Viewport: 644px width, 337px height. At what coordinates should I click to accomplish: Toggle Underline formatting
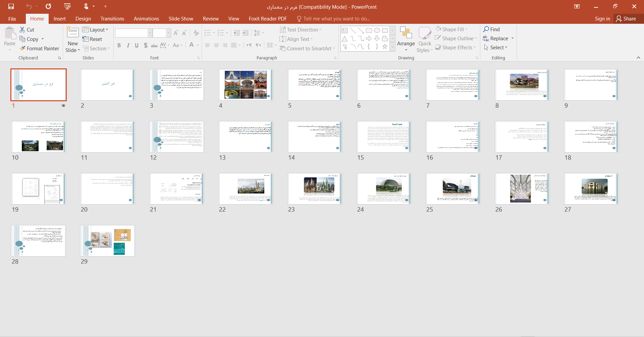tap(137, 45)
